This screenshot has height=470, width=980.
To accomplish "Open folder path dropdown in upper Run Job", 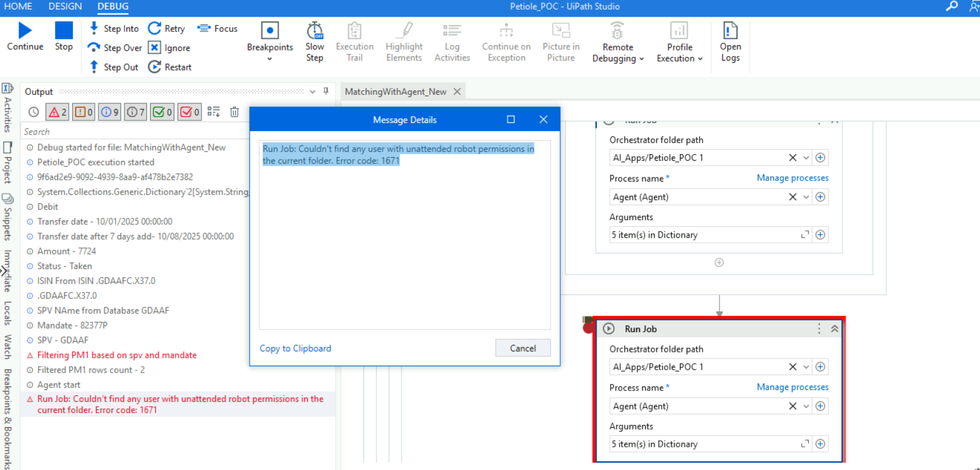I will (x=806, y=157).
